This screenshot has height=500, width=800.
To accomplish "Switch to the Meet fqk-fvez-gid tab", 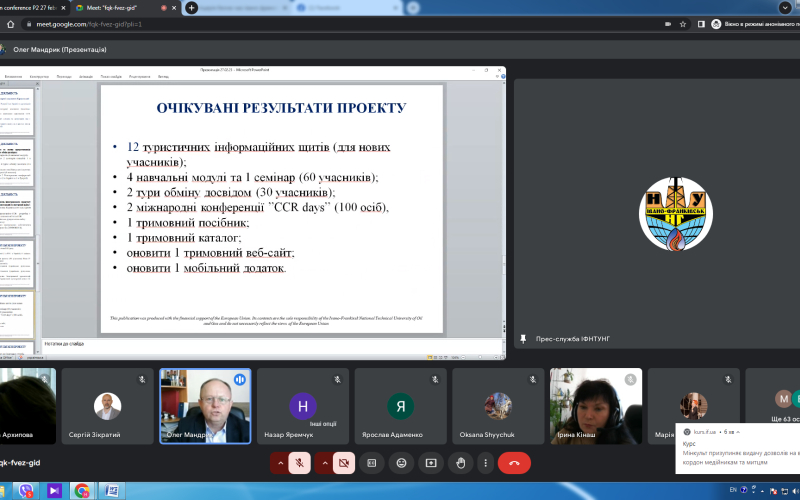I will coord(117,8).
